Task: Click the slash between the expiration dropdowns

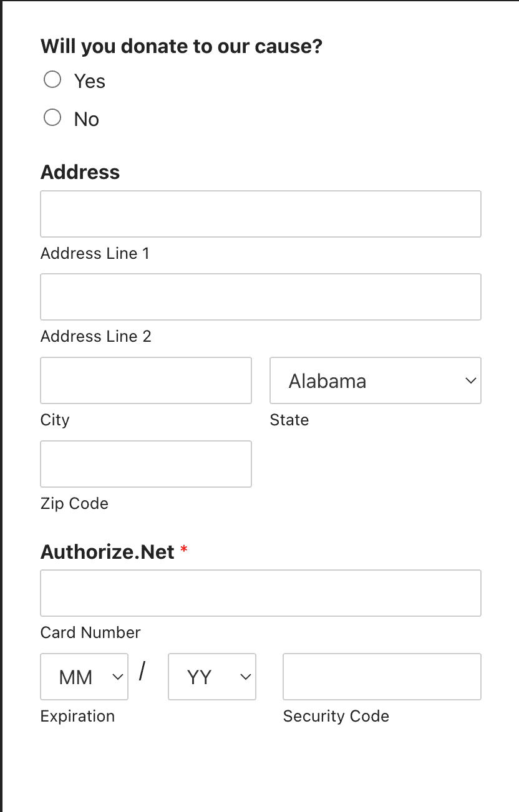Action: click(x=143, y=672)
